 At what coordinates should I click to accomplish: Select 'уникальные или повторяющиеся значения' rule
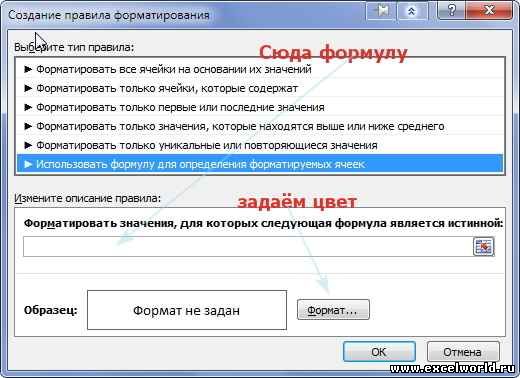click(x=260, y=145)
